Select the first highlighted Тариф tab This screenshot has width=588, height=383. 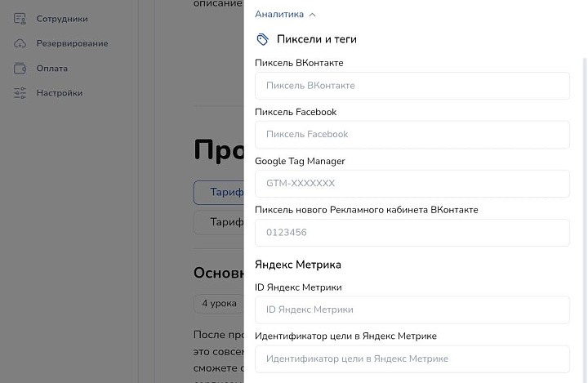tap(219, 193)
